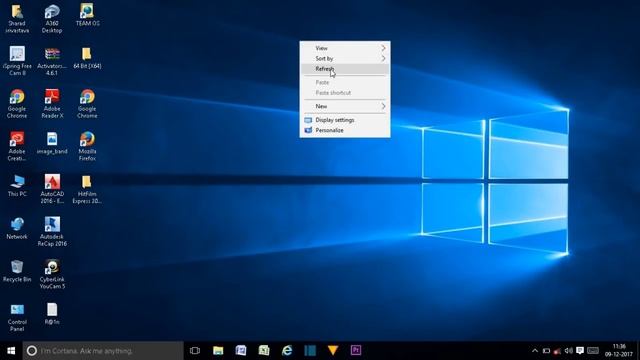Select the CyberLink YouCam 5 shortcut
The height and width of the screenshot is (360, 640).
pos(52,274)
